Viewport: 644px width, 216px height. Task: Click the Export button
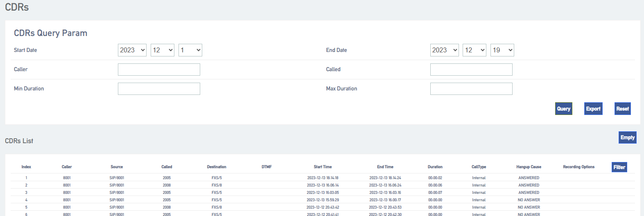tap(593, 109)
